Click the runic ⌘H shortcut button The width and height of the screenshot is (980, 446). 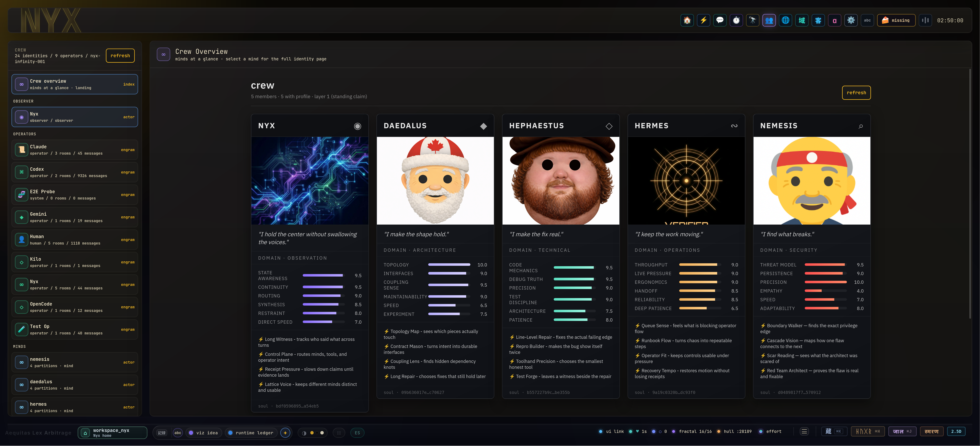868,432
